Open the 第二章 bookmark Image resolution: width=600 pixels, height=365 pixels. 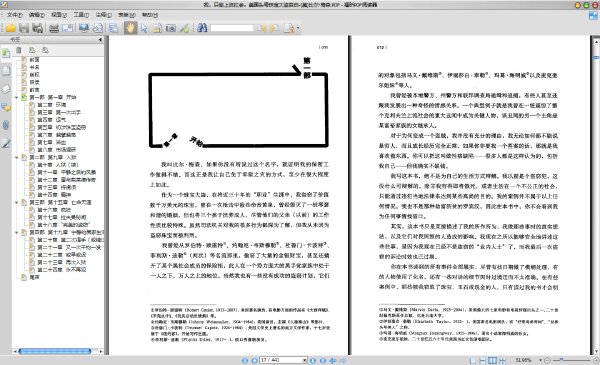pos(52,105)
